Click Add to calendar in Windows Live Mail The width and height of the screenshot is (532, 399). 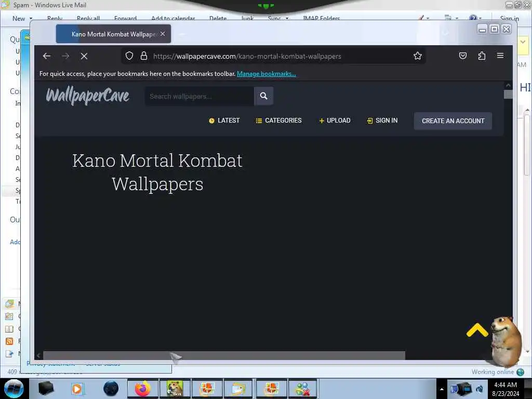[173, 18]
